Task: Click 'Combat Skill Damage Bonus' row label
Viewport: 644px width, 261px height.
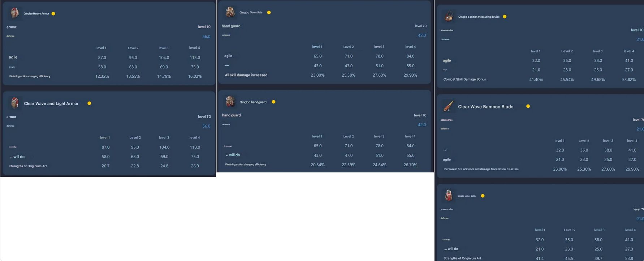Action: (x=464, y=79)
